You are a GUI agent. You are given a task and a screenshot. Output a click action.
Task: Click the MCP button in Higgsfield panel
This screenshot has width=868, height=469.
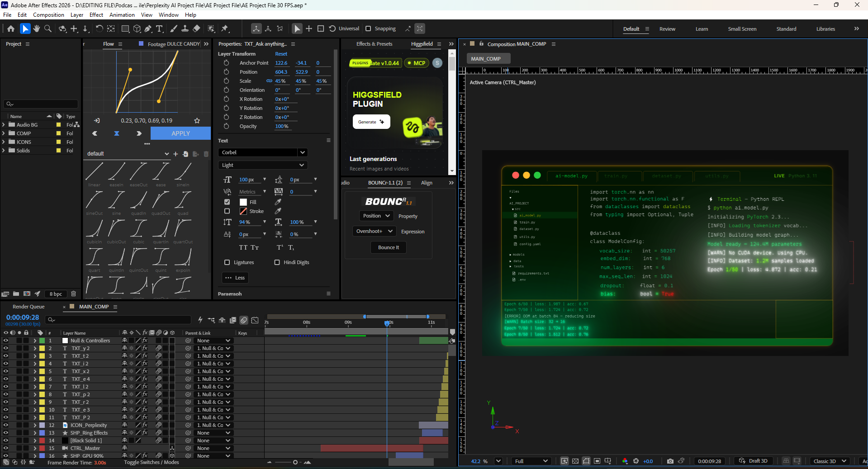click(x=416, y=63)
